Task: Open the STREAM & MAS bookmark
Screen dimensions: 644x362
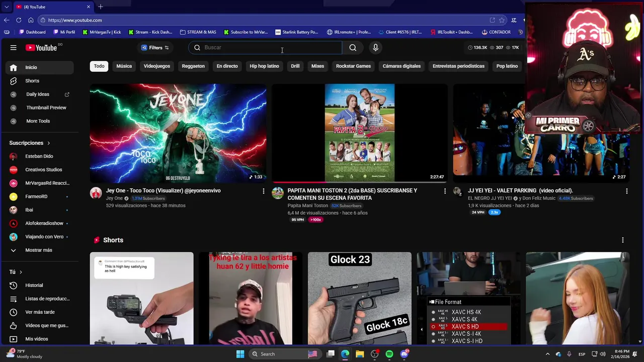Action: click(198, 32)
